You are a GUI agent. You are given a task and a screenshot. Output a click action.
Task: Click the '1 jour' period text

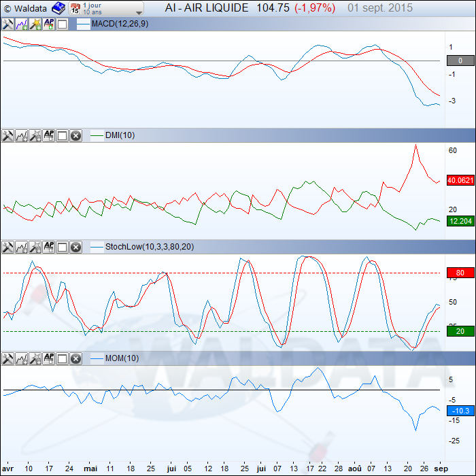coord(92,5)
